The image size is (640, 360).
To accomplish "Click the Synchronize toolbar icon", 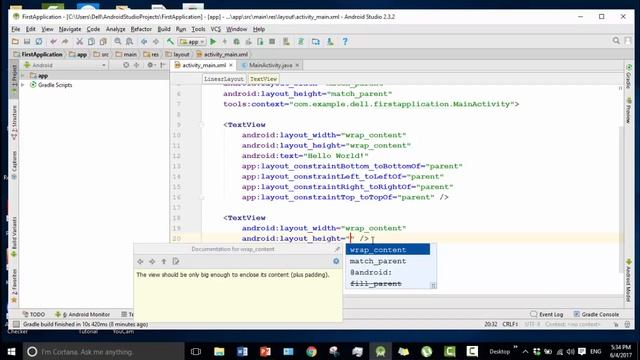I will (39, 42).
